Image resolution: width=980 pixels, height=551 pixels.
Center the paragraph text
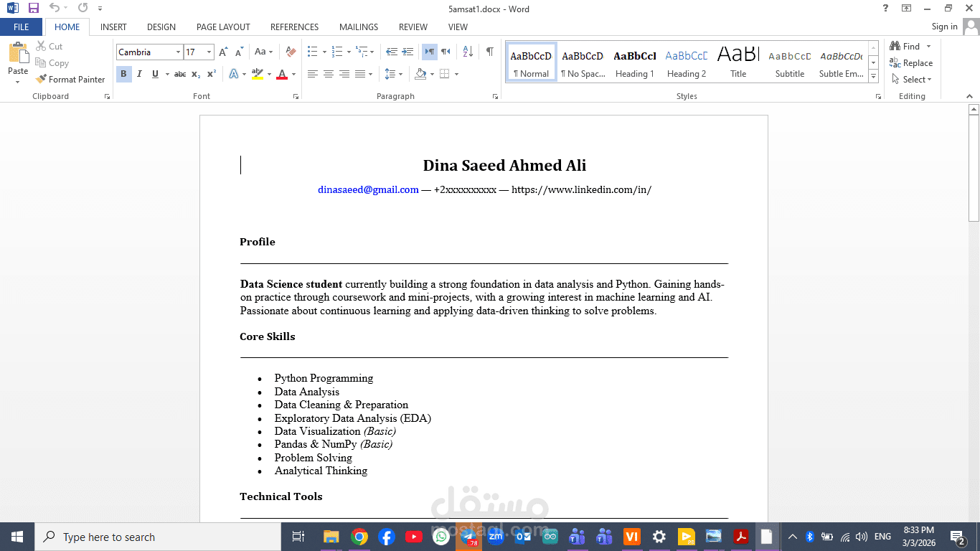329,74
